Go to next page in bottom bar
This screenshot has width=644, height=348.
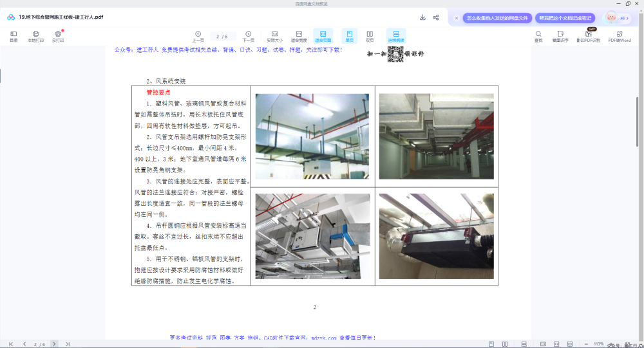[x=54, y=344]
